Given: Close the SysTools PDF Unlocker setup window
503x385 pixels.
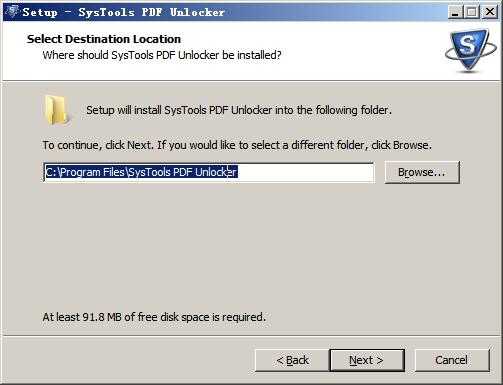Looking at the screenshot, I should click(x=490, y=12).
